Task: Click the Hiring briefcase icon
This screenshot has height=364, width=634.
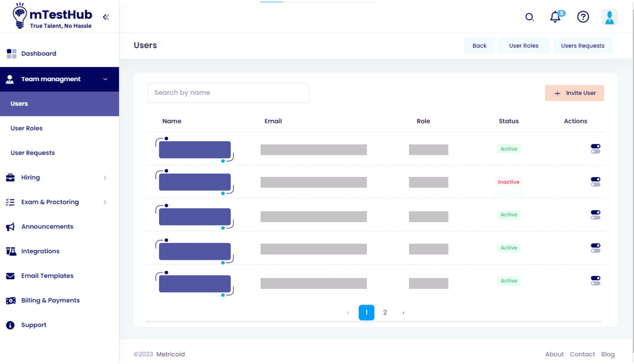Action: click(x=10, y=177)
